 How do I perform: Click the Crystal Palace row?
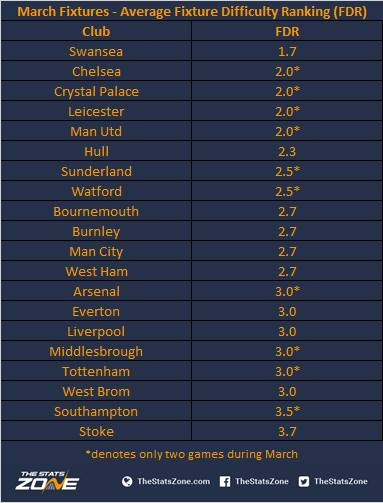tap(192, 91)
